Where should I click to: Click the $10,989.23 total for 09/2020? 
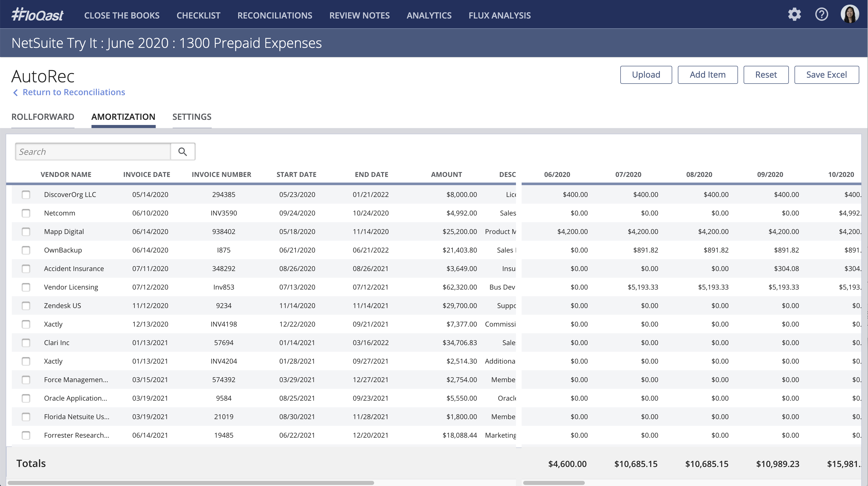click(x=778, y=464)
